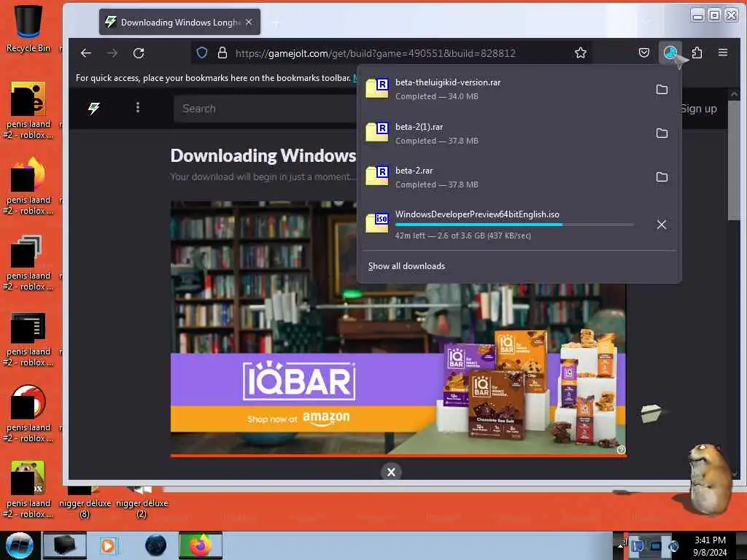Image resolution: width=747 pixels, height=560 pixels.
Task: Click the Game Jolt lightning logo
Action: coord(94,109)
